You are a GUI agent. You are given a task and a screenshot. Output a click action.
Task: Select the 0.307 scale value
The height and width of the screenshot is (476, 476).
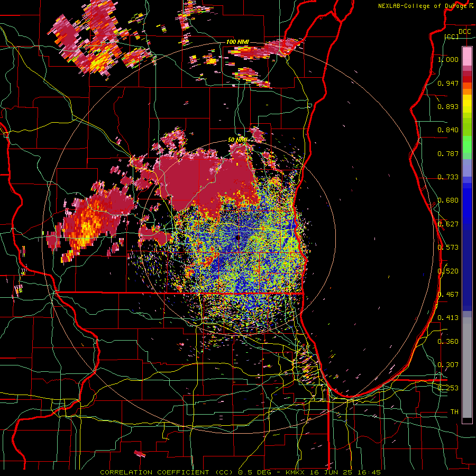click(x=448, y=364)
